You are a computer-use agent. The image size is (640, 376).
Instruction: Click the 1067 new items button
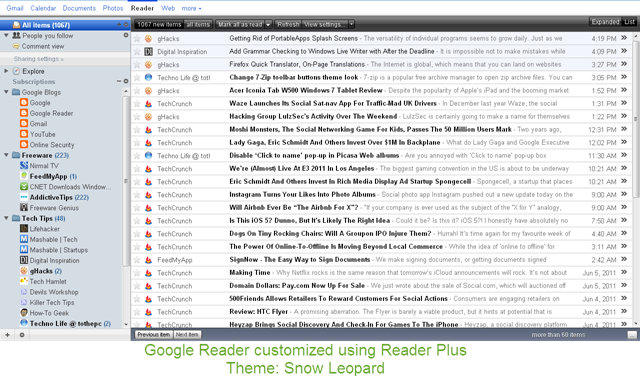tap(159, 24)
